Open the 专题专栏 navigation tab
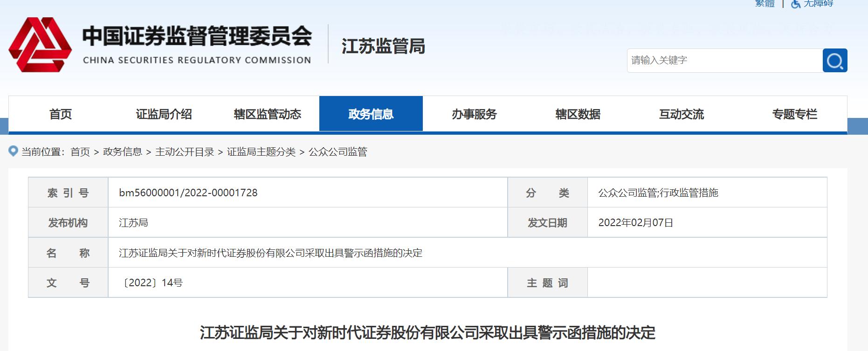Viewport: 868px width, 351px height. pos(794,114)
